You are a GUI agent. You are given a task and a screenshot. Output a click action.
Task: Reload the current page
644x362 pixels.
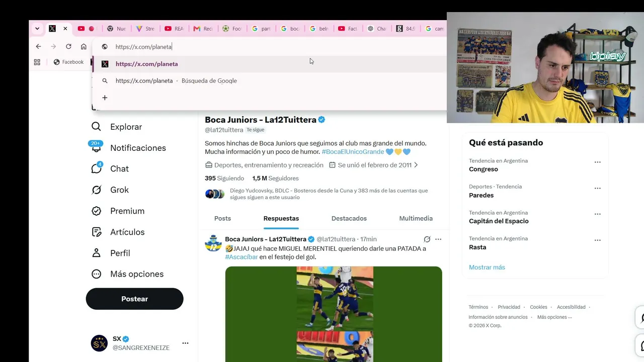68,47
